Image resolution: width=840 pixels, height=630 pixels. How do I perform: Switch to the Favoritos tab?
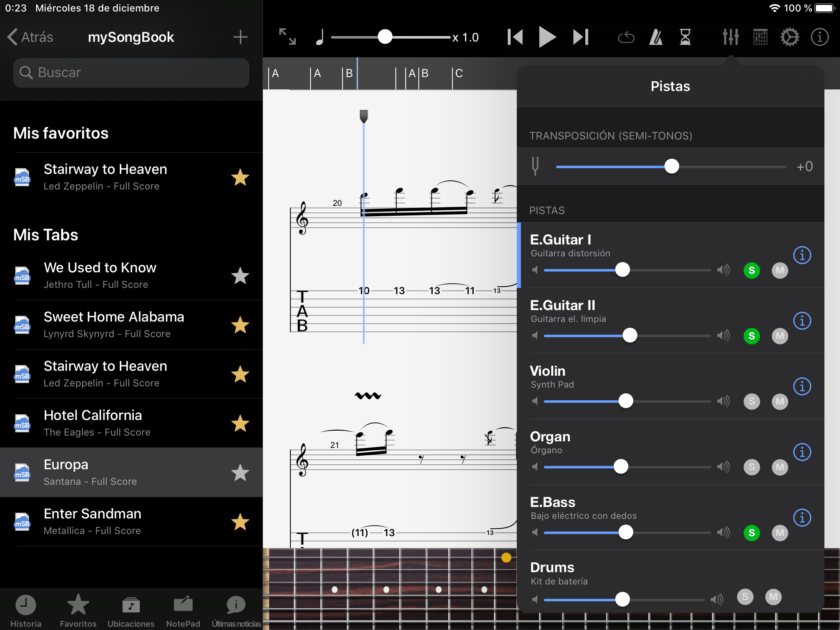78,610
